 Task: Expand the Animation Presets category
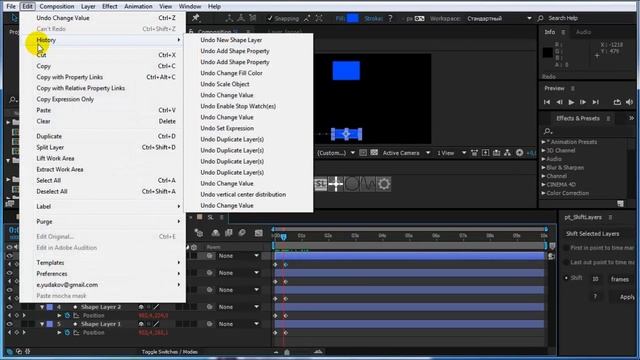pyautogui.click(x=544, y=142)
